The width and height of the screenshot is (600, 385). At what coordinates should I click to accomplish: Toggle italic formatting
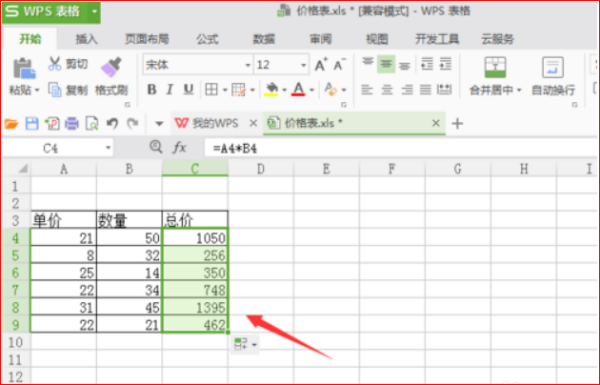(170, 90)
